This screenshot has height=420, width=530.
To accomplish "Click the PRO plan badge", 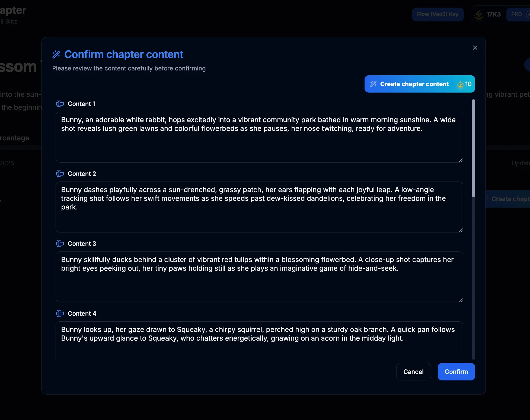I will pos(516,14).
